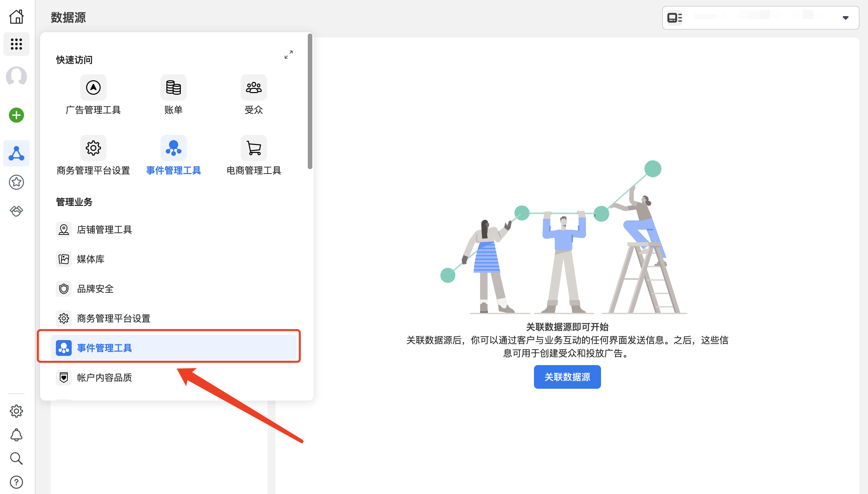Click the 关联数据源 button
The height and width of the screenshot is (494, 868).
coord(567,377)
